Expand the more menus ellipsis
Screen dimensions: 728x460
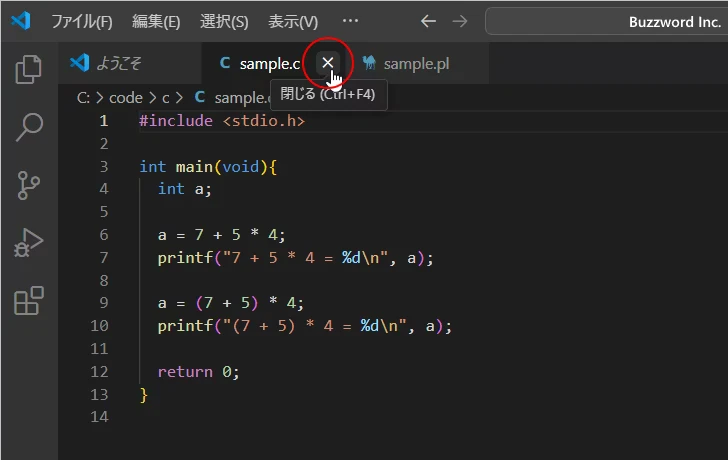pos(350,21)
